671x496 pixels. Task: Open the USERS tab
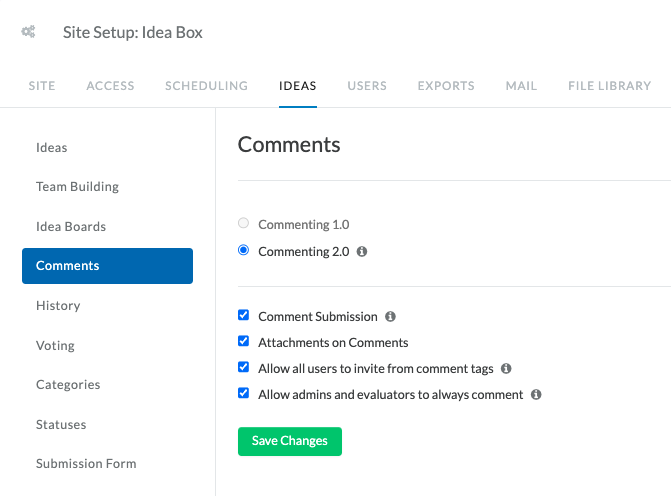[367, 86]
